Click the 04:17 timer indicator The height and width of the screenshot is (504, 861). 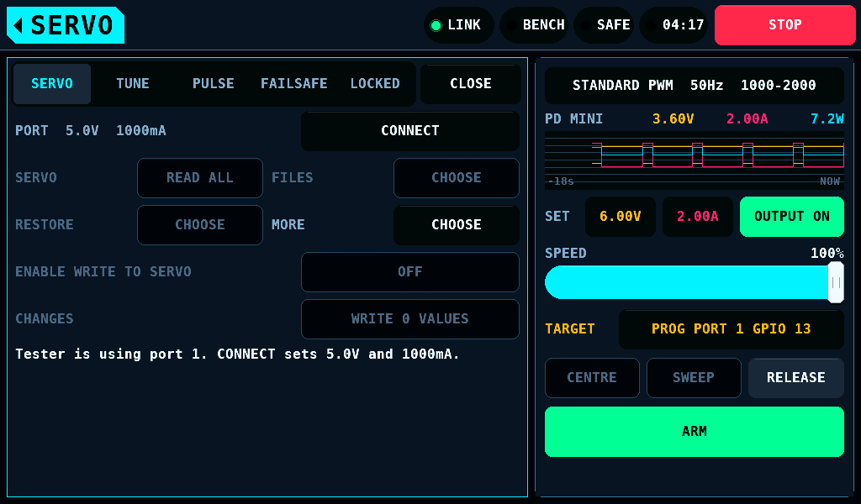point(673,25)
